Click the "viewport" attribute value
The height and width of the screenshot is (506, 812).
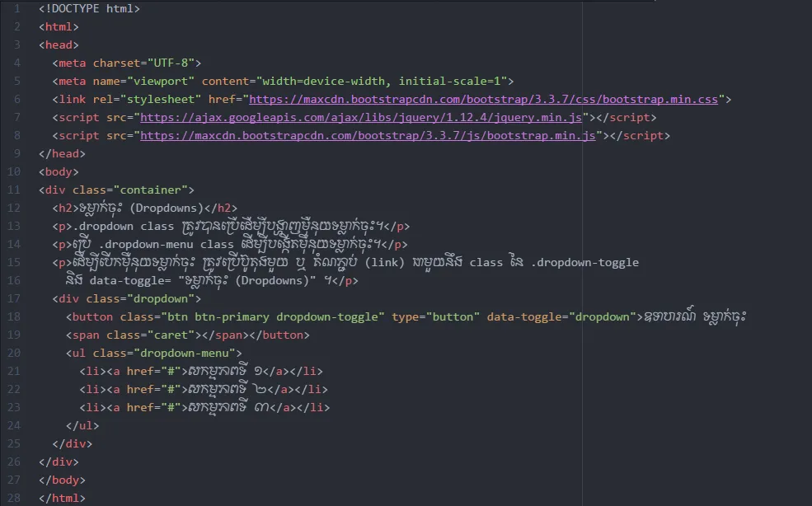pos(161,81)
